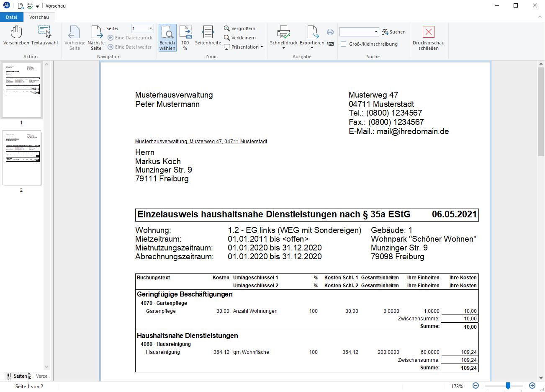Open the Präsentation dropdown
545x392 pixels.
pyautogui.click(x=244, y=47)
